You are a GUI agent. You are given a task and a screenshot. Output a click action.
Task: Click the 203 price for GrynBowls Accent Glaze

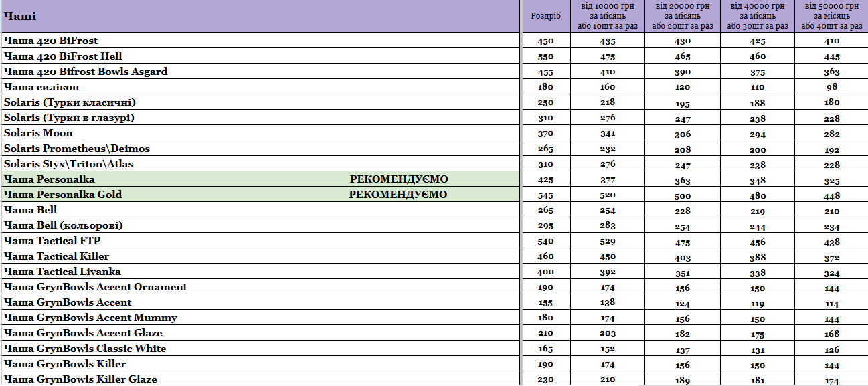point(608,334)
